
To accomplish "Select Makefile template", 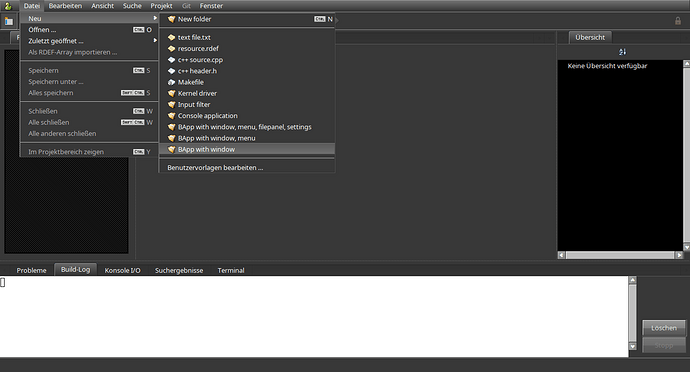I will pos(247,82).
